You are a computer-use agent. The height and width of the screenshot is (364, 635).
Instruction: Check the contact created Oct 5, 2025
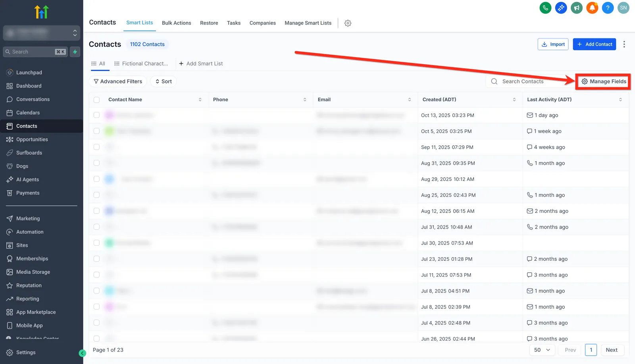click(x=96, y=131)
